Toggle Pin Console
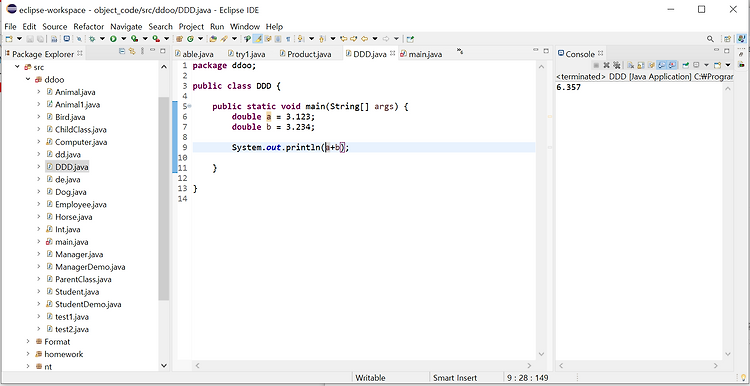The image size is (750, 386). pyautogui.click(x=685, y=65)
